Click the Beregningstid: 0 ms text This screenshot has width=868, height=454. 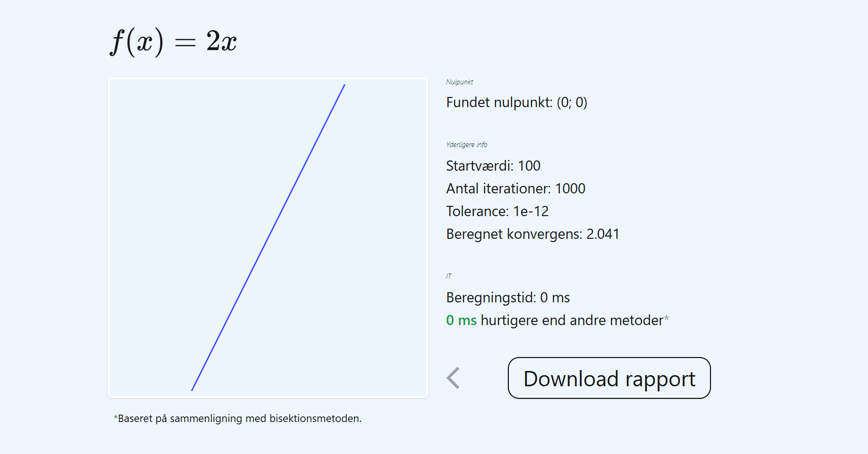tap(507, 298)
